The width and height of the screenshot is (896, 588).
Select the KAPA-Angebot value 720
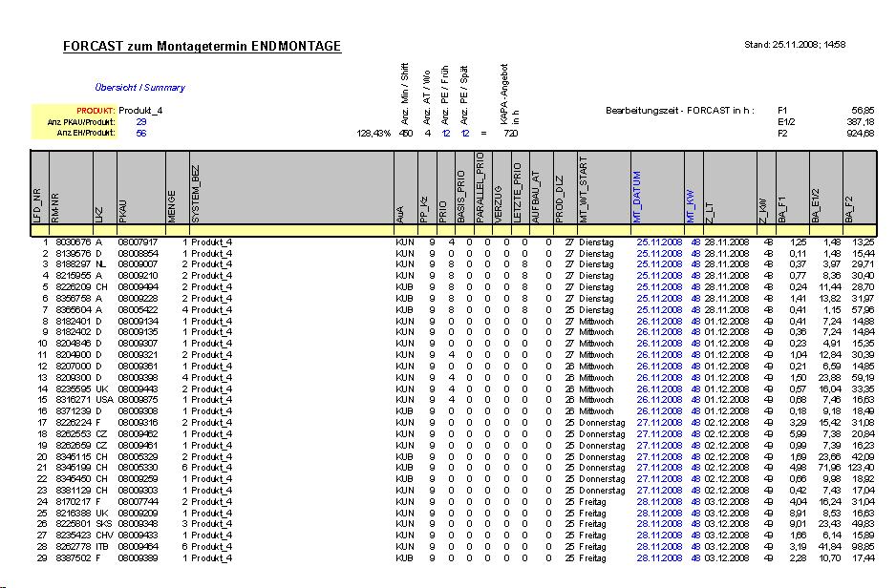click(x=510, y=133)
